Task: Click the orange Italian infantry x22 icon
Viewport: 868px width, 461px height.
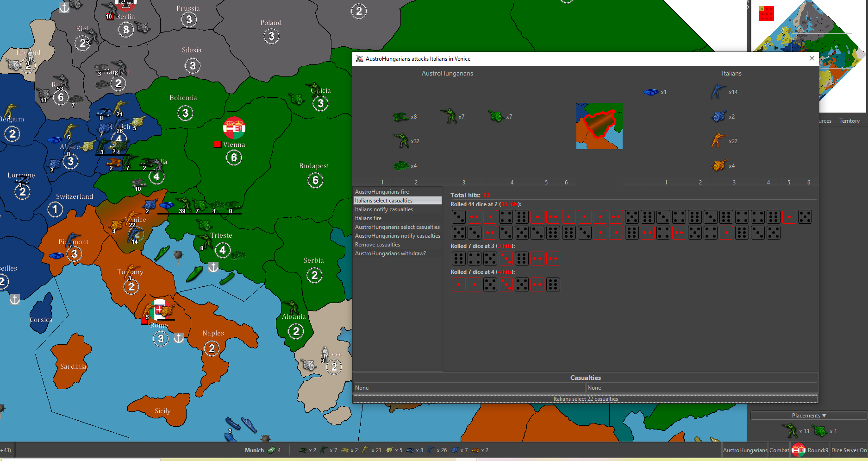Action: (718, 140)
